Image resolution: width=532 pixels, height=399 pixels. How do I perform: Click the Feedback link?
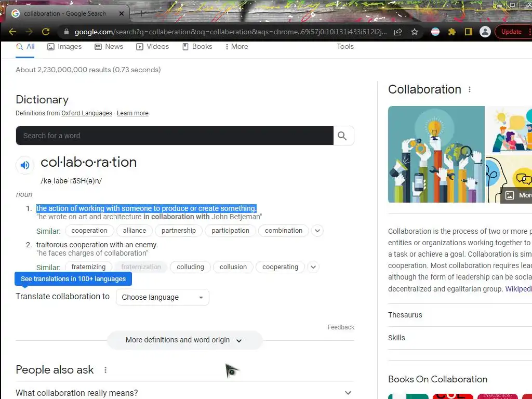[341, 327]
